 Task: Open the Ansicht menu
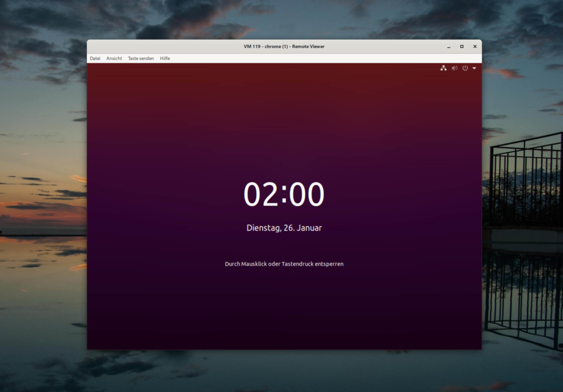(114, 58)
